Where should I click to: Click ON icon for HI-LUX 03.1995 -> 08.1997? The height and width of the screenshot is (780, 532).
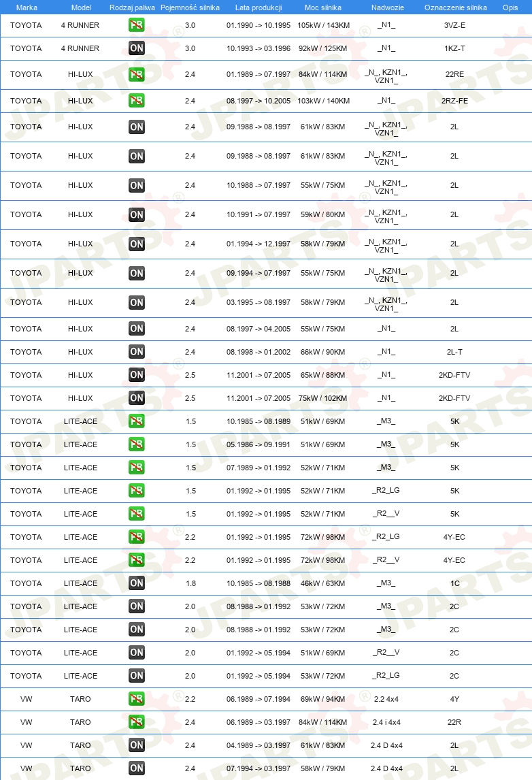click(136, 302)
